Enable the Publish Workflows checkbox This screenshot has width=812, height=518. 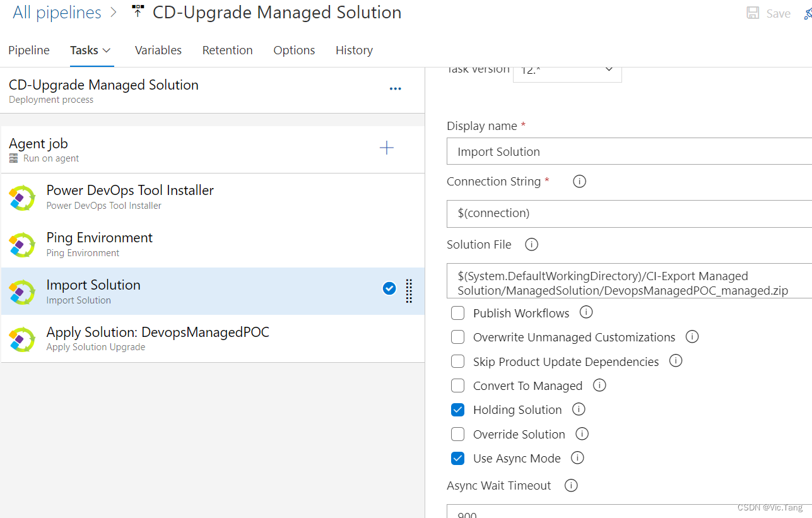(x=457, y=312)
